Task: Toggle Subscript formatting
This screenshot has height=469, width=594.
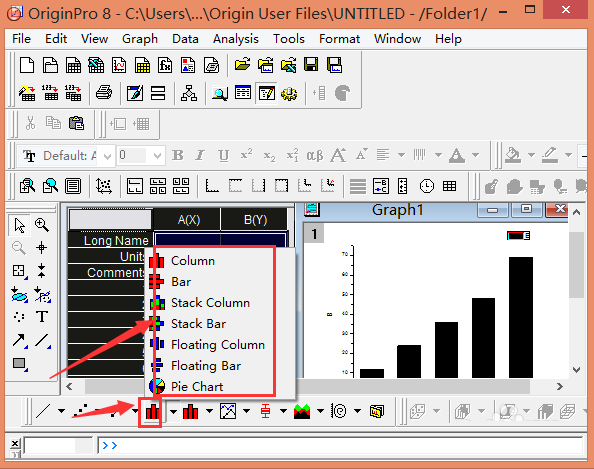Action: click(x=269, y=155)
